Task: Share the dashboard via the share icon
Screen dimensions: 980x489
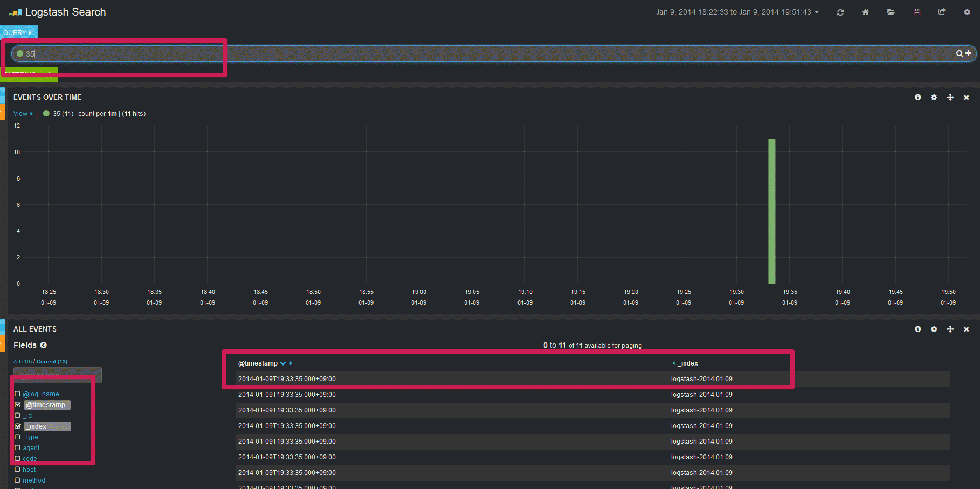Action: (942, 12)
